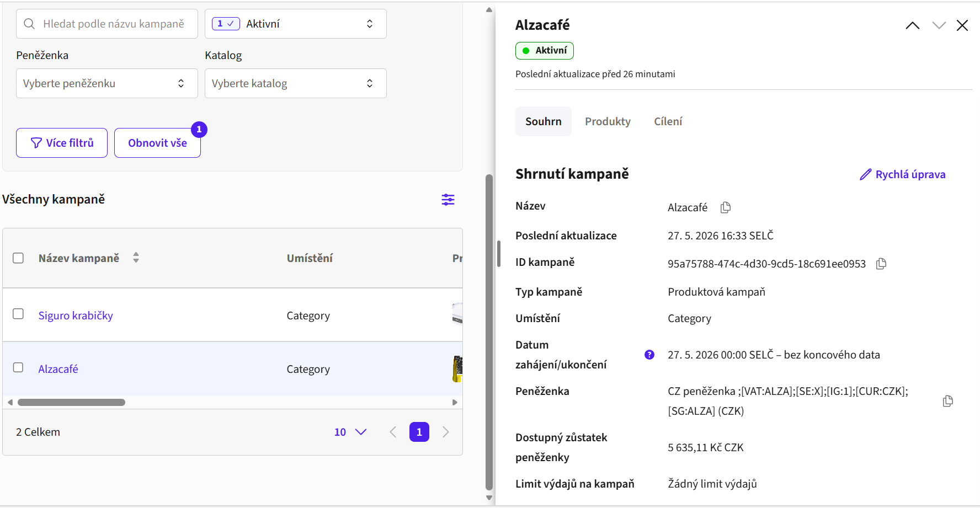
Task: Click the left panel vertical scrollbar
Action: tap(489, 332)
